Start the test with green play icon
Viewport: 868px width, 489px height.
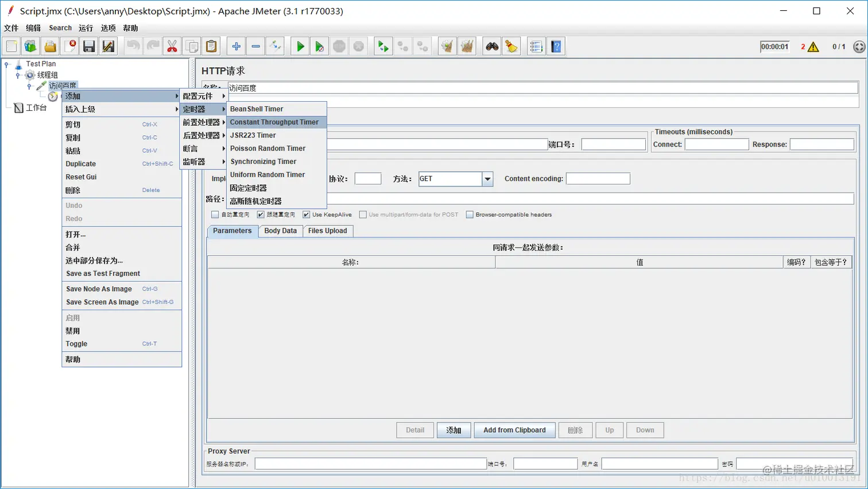pyautogui.click(x=300, y=47)
